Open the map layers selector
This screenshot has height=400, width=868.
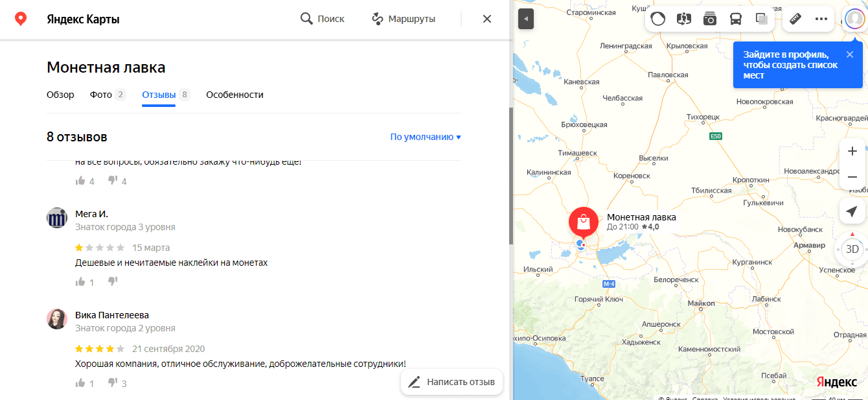tap(762, 19)
